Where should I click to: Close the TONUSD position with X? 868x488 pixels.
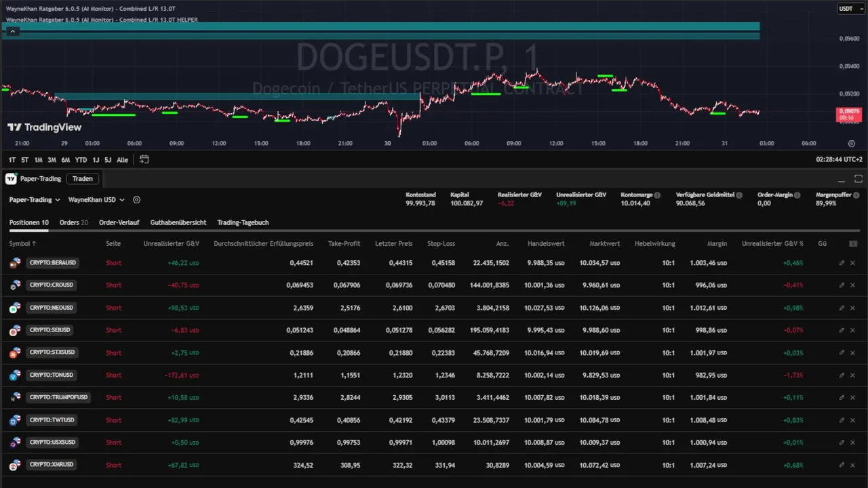pyautogui.click(x=853, y=375)
